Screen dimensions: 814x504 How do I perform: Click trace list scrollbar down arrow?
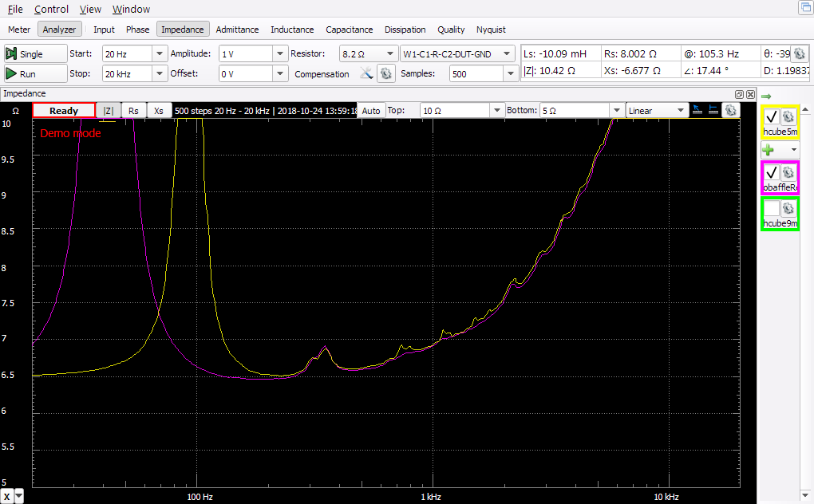coord(805,495)
